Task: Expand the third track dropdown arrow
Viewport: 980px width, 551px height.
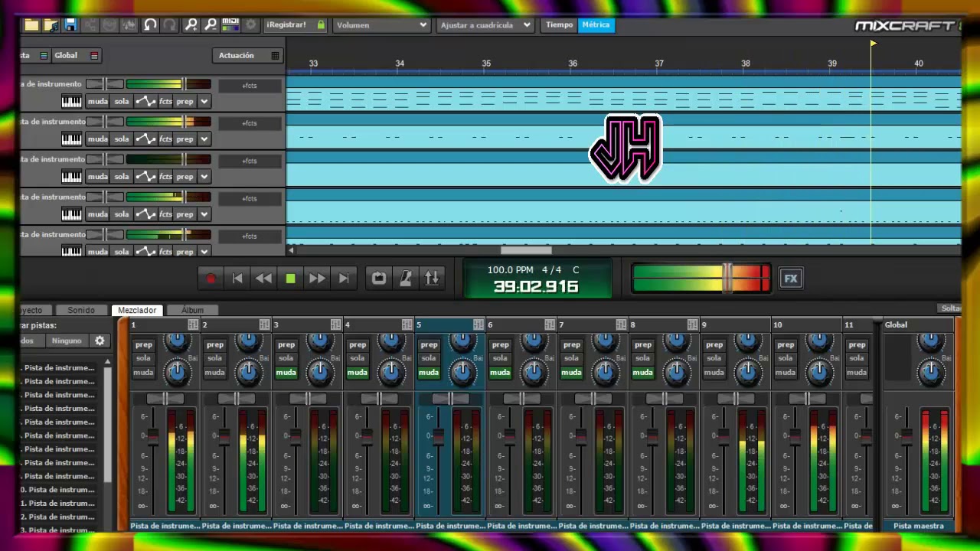Action: tap(204, 176)
